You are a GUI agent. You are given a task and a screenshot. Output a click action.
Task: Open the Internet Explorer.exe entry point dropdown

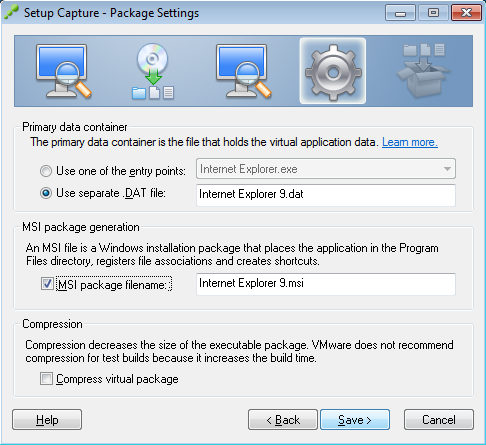click(326, 169)
